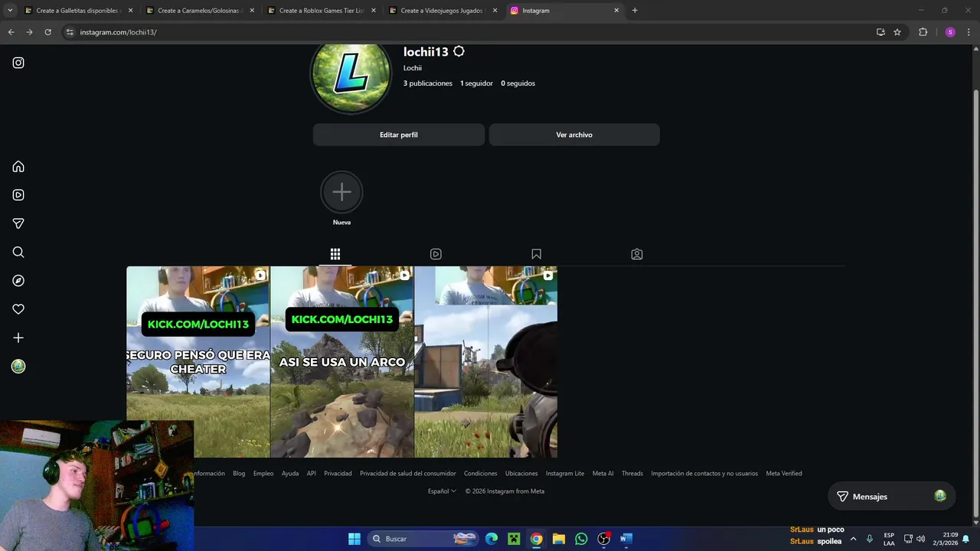Open settings gear next to lochii13 username
Viewport: 980px width, 551px height.
(459, 51)
